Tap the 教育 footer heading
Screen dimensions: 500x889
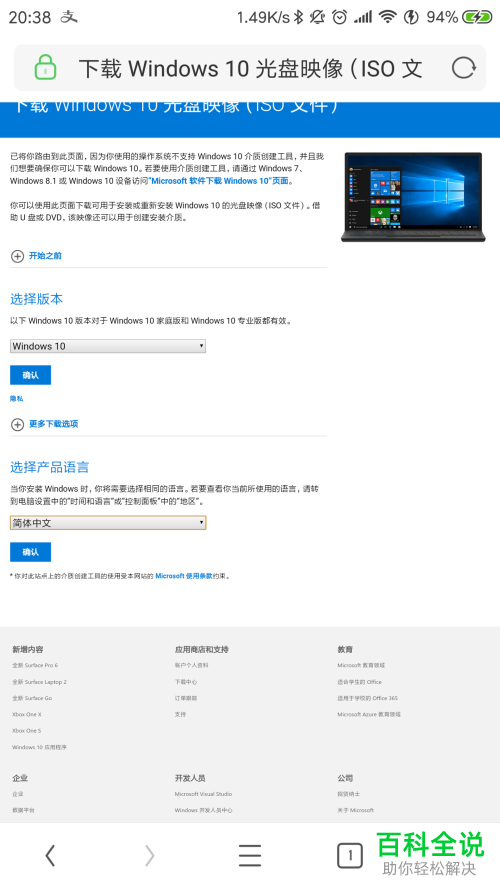[345, 649]
